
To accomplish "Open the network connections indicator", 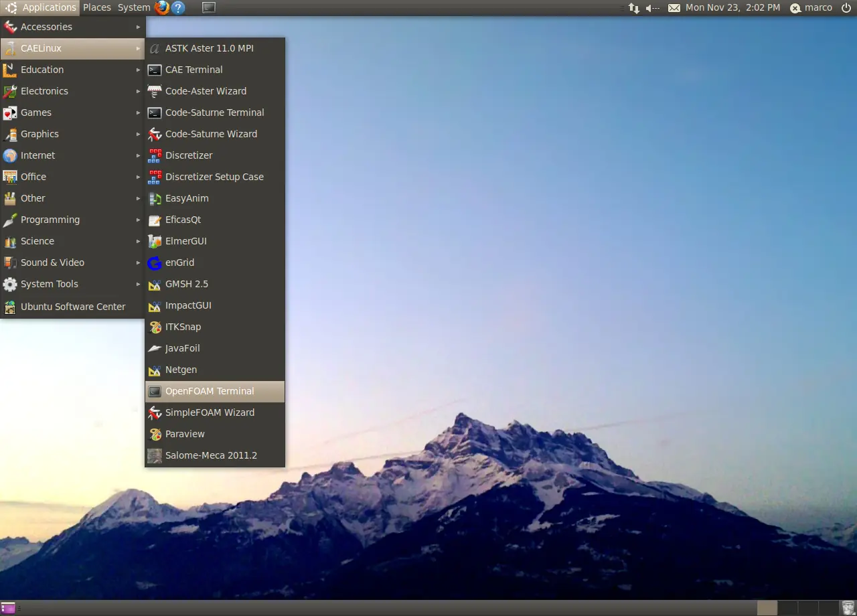I will 633,8.
